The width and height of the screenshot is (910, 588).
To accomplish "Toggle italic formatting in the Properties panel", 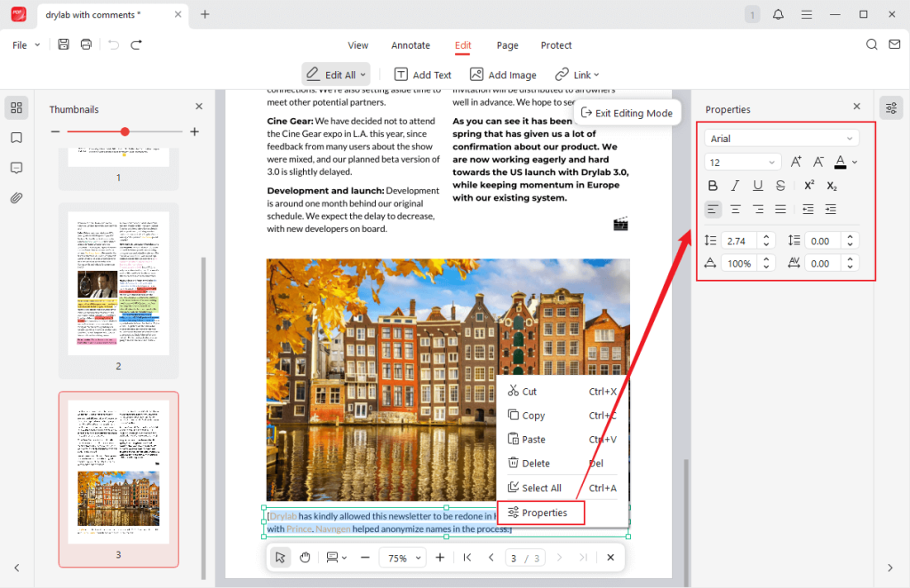I will (735, 185).
